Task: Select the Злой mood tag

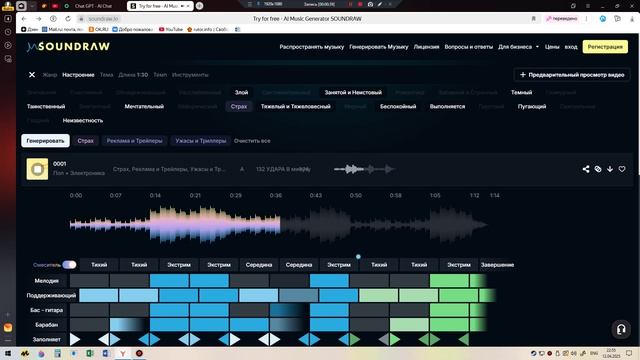Action: pos(241,92)
